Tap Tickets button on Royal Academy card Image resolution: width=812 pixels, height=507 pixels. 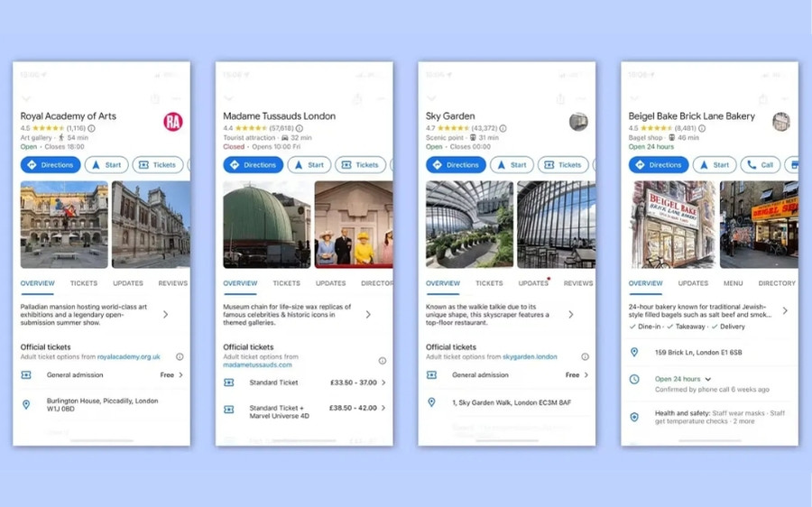pos(158,165)
